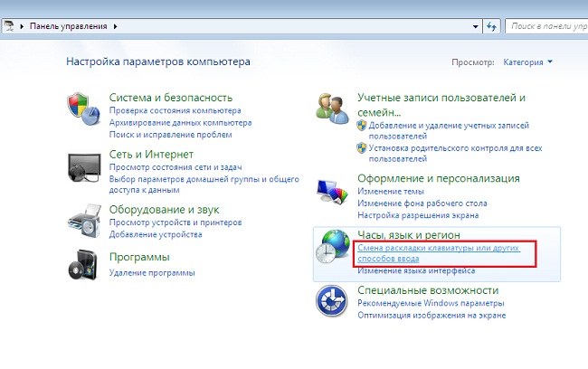Open Система и безопасность category
This screenshot has height=369, width=588.
tap(171, 98)
